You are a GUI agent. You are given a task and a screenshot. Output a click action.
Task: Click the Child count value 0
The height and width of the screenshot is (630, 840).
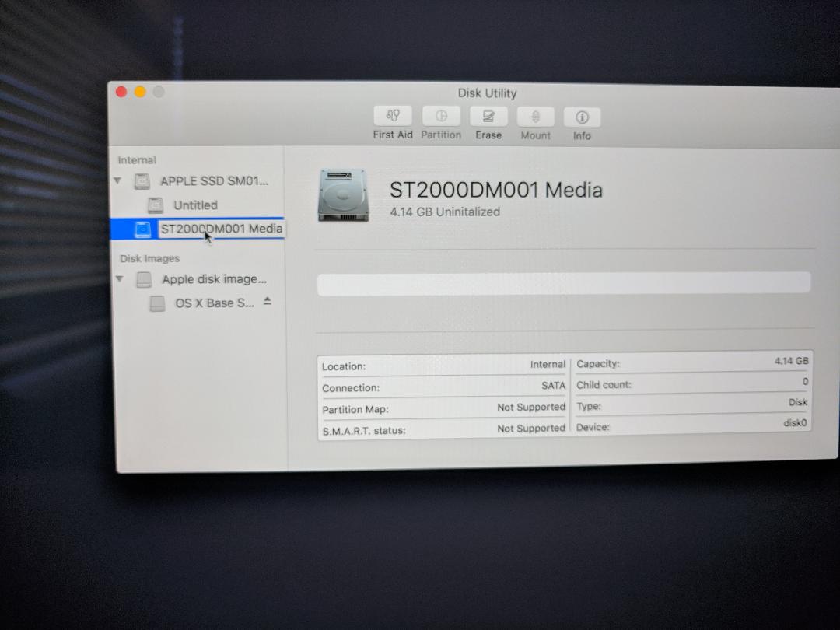805,381
